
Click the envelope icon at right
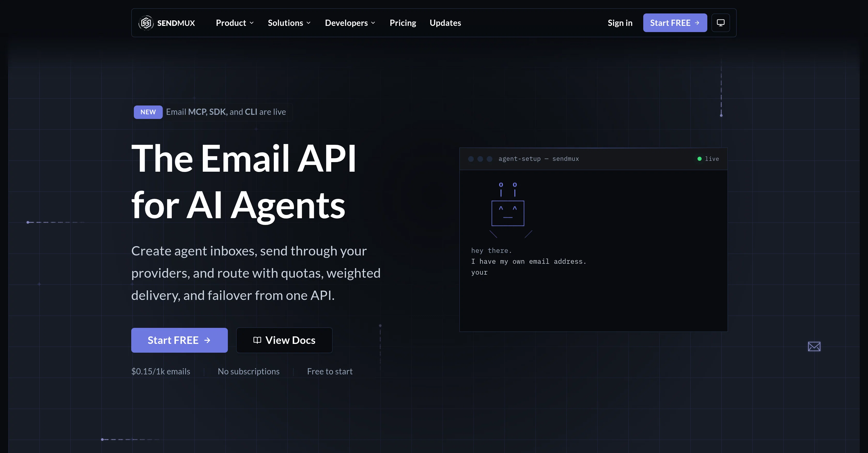[814, 346]
